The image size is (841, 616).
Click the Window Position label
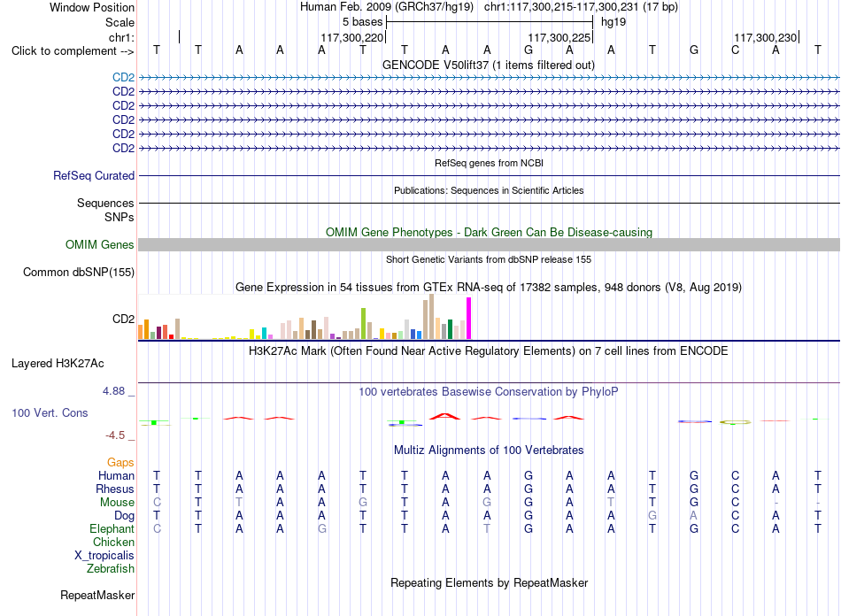(92, 7)
